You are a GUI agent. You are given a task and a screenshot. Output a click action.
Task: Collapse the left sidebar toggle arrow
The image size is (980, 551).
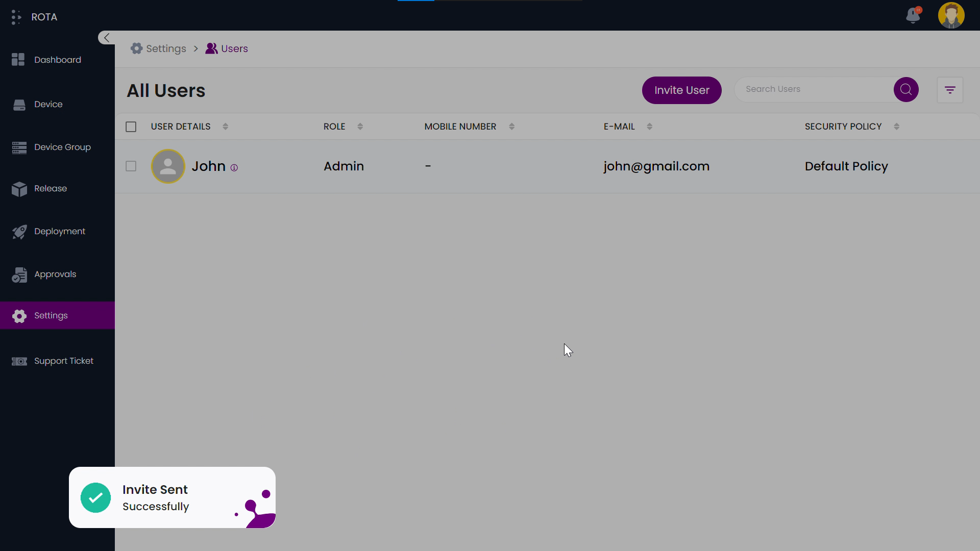point(107,37)
